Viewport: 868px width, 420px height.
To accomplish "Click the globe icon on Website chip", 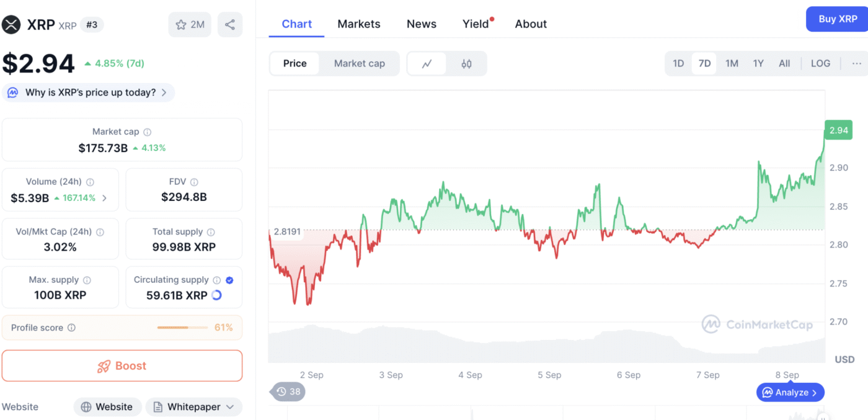I will tap(86, 407).
